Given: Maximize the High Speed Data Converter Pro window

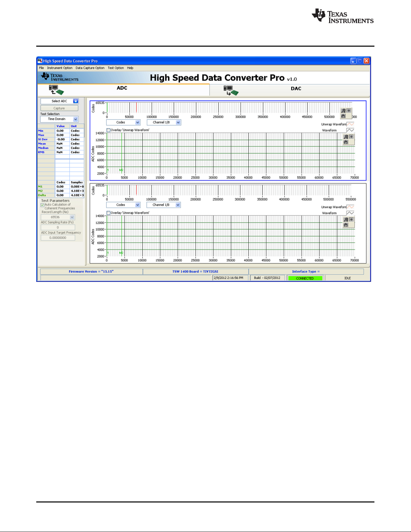Looking at the screenshot, I should coord(360,61).
